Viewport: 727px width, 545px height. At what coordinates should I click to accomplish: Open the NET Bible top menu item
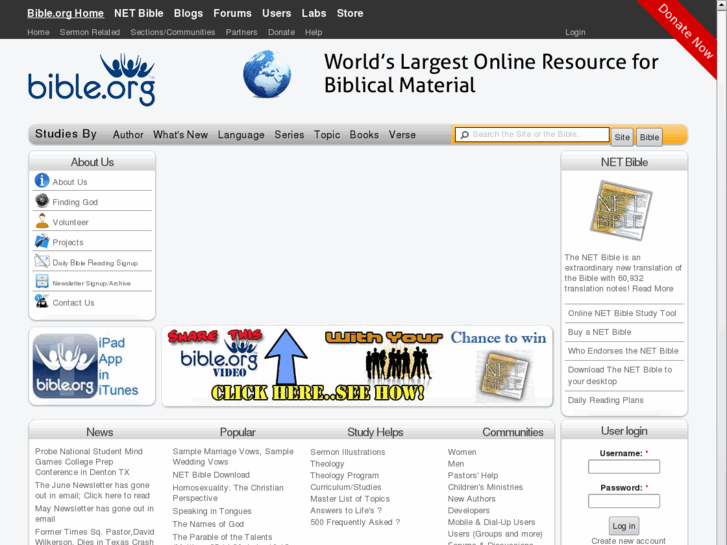[139, 13]
